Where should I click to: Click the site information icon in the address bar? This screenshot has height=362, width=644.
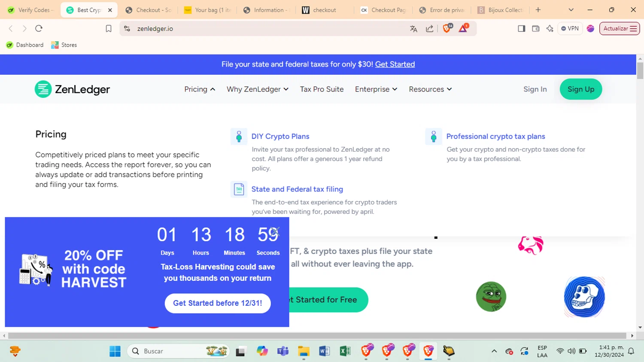point(127,28)
